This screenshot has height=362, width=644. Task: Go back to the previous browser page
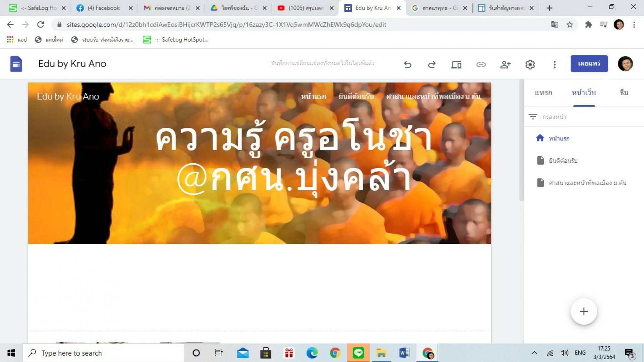pos(10,24)
